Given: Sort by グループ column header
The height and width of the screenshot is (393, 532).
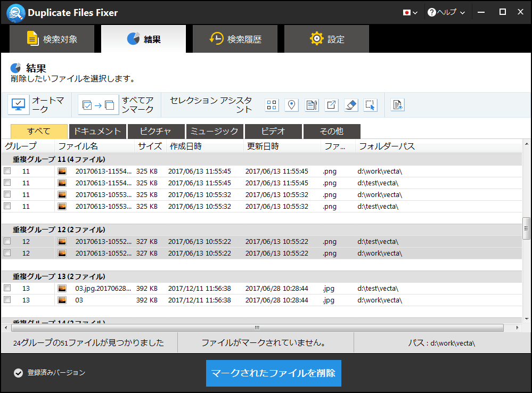Looking at the screenshot, I should click(x=28, y=146).
